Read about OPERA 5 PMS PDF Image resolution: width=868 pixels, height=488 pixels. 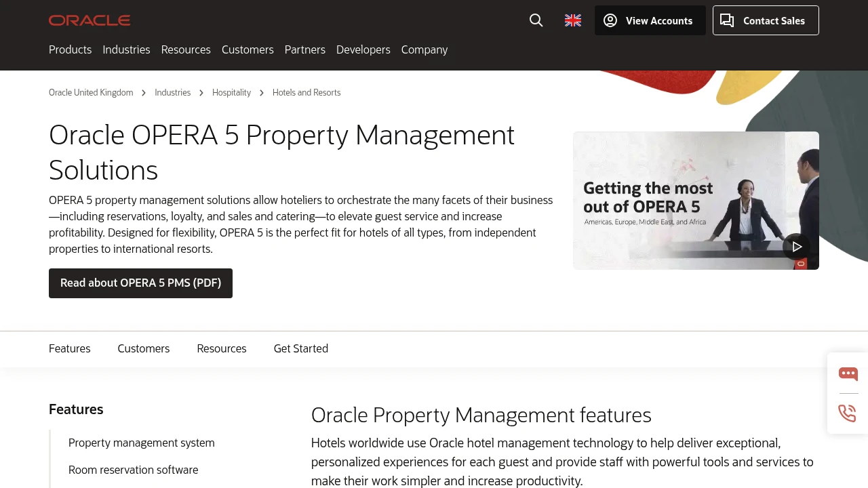[140, 283]
